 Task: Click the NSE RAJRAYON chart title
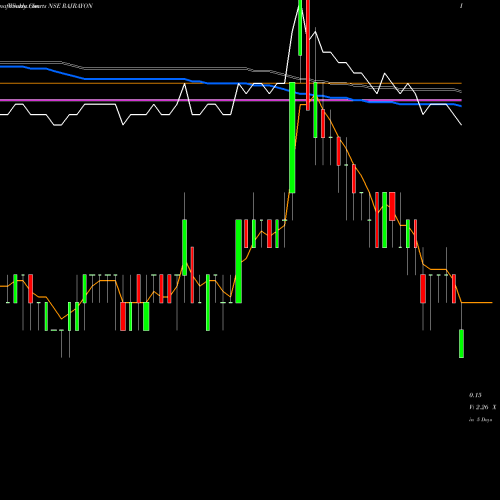[70, 6]
